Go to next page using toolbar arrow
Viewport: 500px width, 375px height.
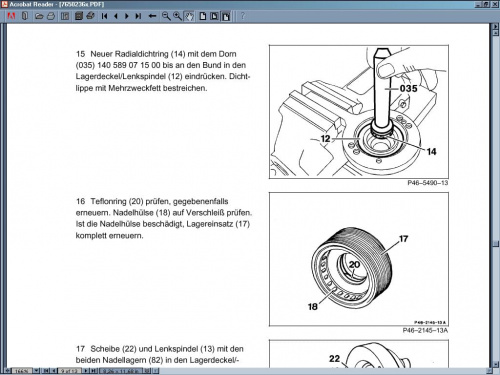point(127,16)
